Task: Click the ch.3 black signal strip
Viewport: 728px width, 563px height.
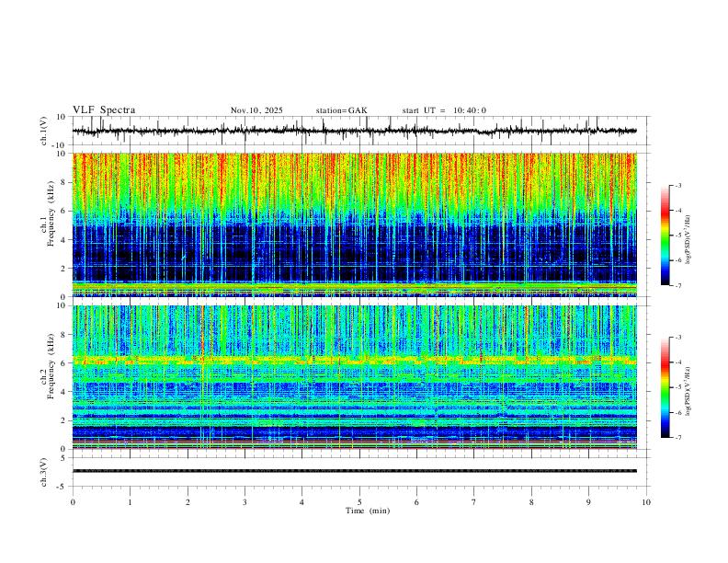Action: pyautogui.click(x=355, y=471)
